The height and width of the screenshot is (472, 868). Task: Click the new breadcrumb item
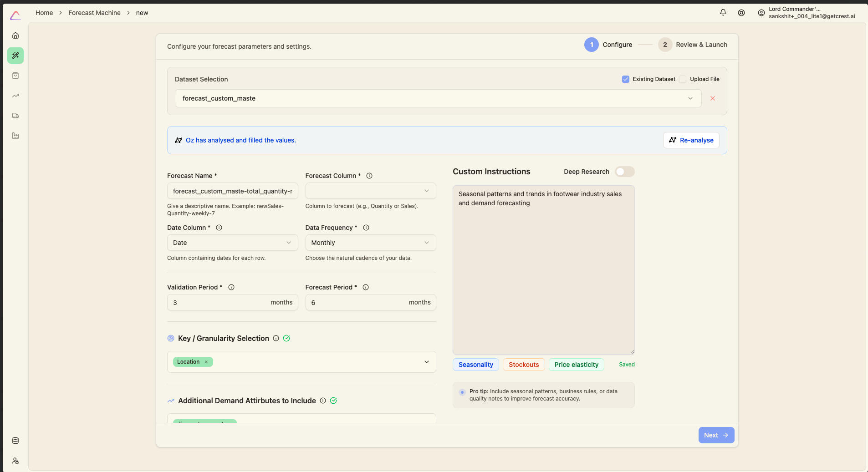[142, 13]
